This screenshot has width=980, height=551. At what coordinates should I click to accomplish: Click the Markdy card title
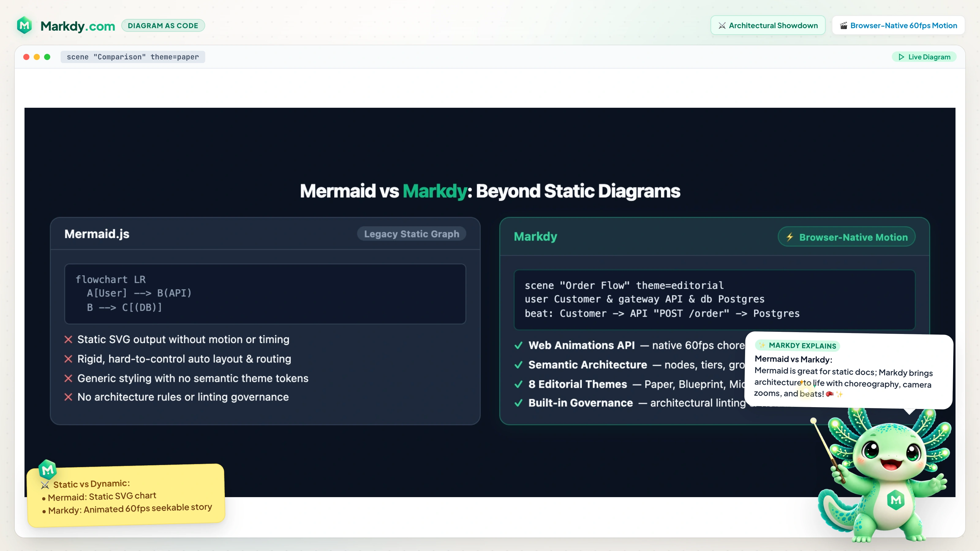[x=535, y=237]
